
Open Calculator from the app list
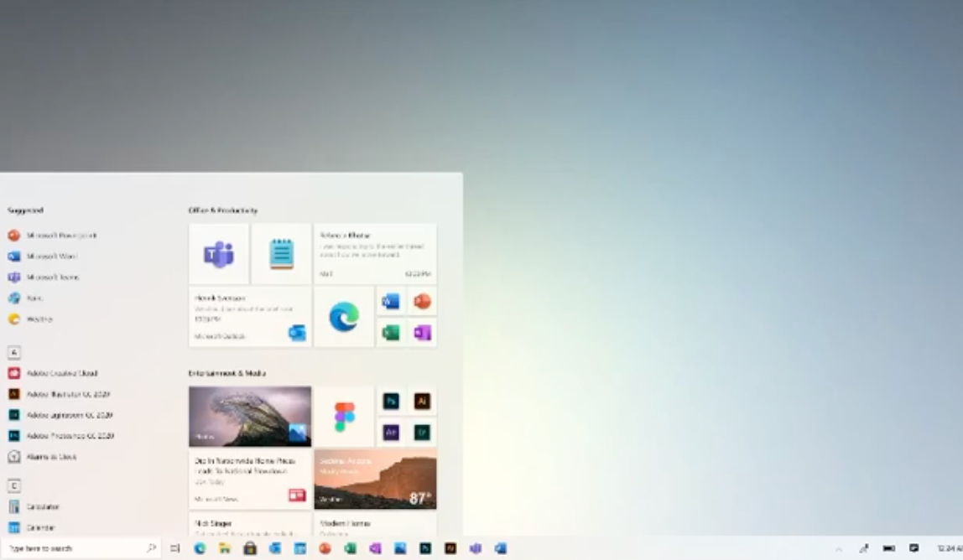point(34,506)
